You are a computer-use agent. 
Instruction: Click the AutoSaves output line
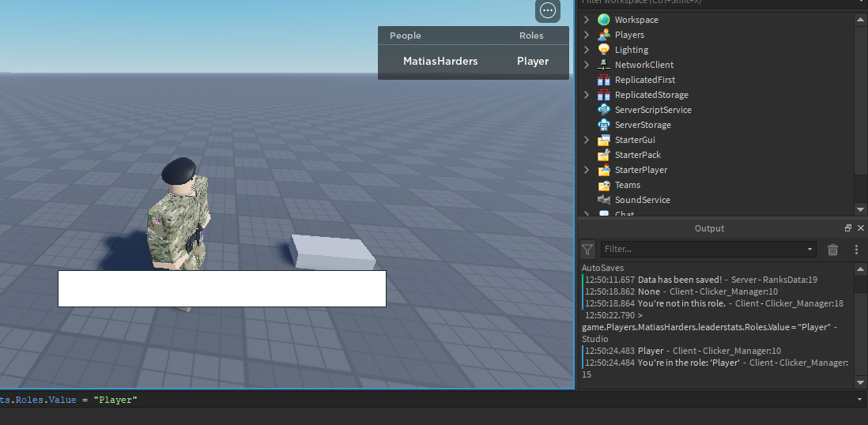click(x=602, y=268)
